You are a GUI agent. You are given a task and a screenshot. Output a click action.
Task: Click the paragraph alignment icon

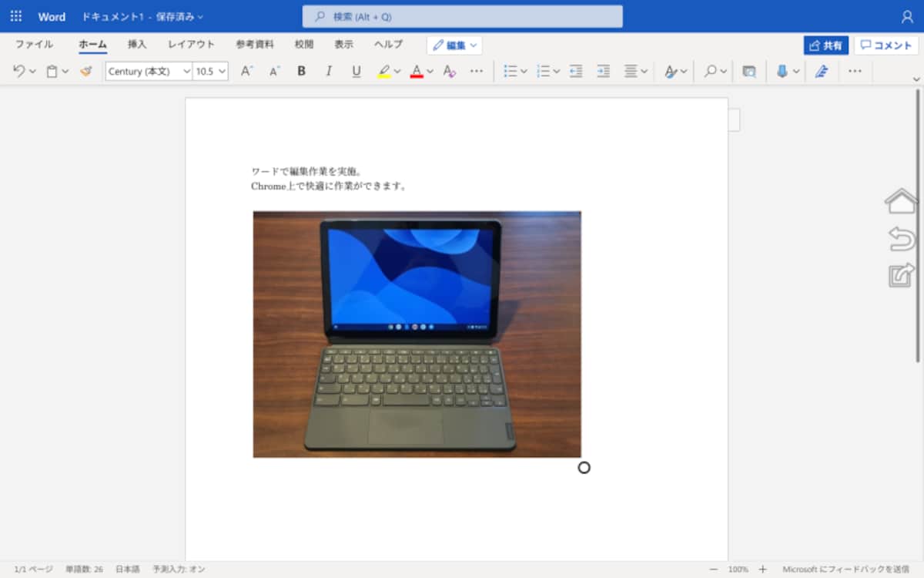pos(631,71)
